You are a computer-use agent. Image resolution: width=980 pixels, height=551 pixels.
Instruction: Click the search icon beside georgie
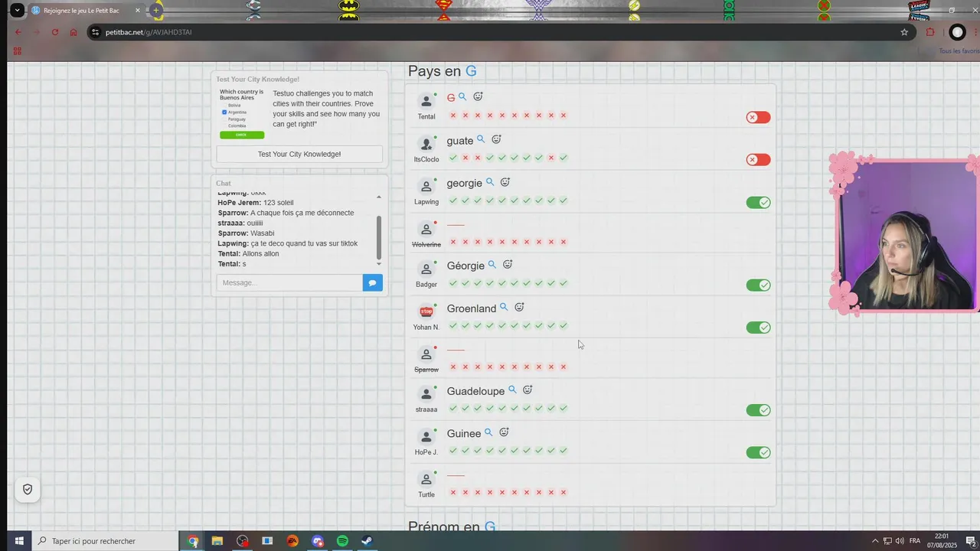[x=490, y=182]
